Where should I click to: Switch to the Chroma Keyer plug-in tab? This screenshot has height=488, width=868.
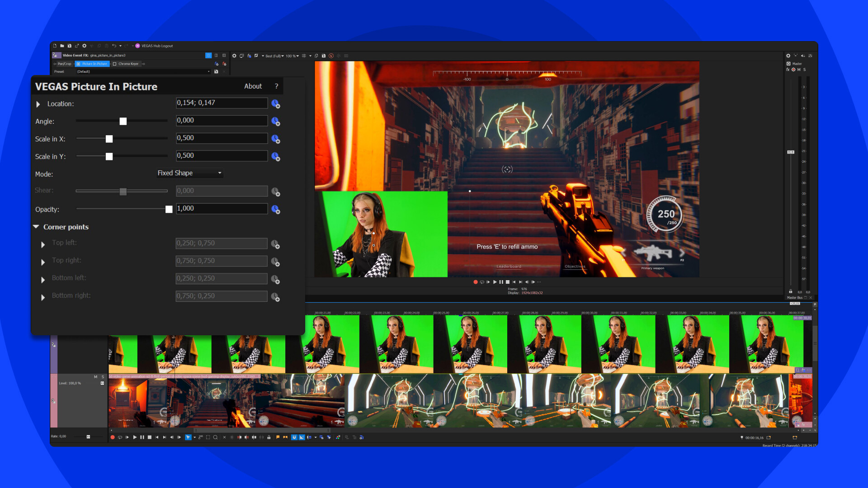(128, 64)
